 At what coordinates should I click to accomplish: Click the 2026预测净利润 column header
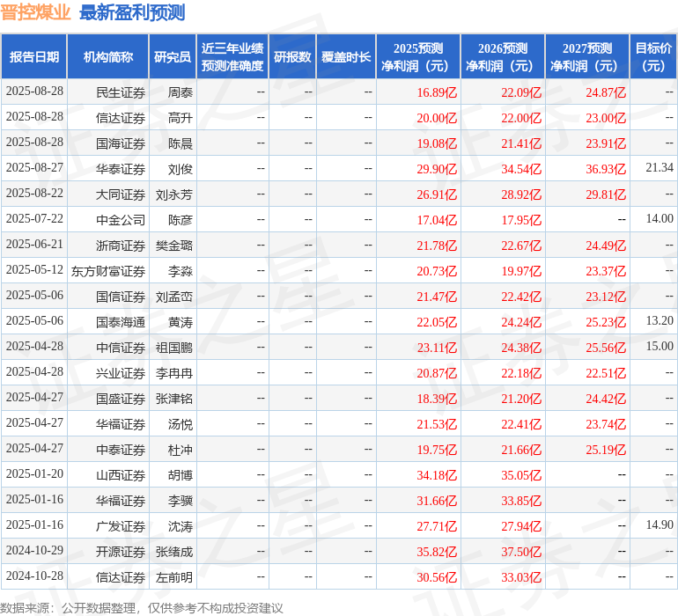(503, 56)
